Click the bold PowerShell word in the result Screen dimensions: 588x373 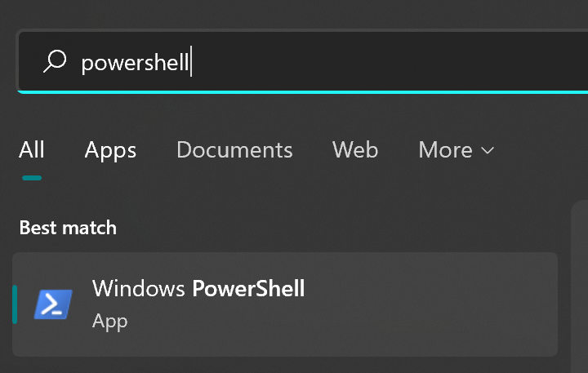[248, 288]
